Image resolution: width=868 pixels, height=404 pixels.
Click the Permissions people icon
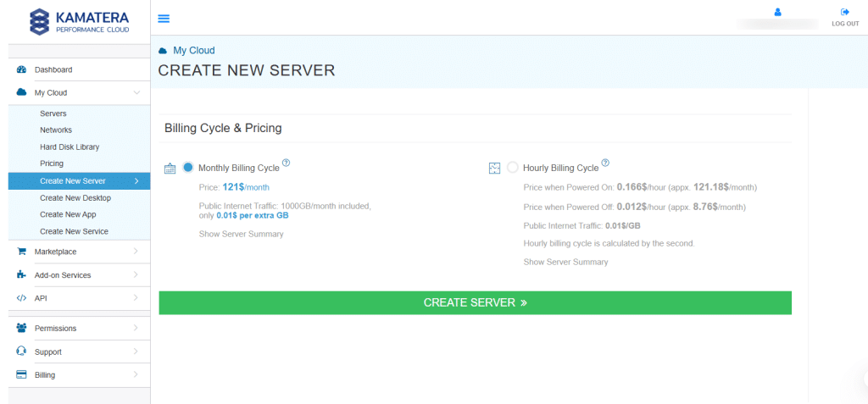pos(21,328)
